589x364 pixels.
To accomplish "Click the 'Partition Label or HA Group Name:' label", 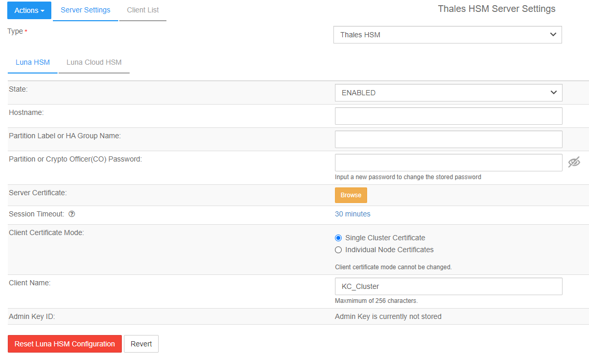I will [65, 136].
